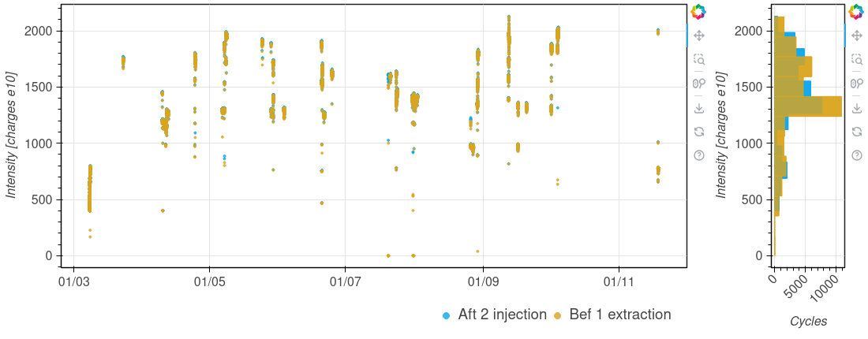Activate Box Zoom on the scatter plot toolbar

coord(698,59)
